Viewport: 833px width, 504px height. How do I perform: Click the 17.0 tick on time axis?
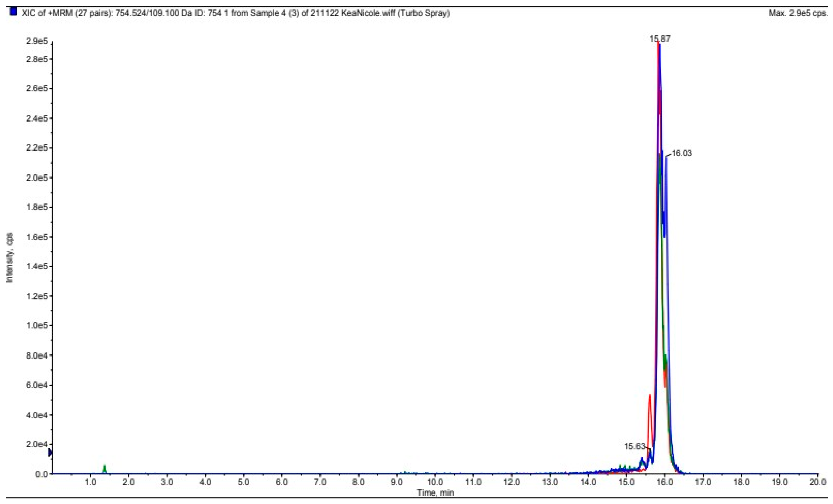[703, 482]
